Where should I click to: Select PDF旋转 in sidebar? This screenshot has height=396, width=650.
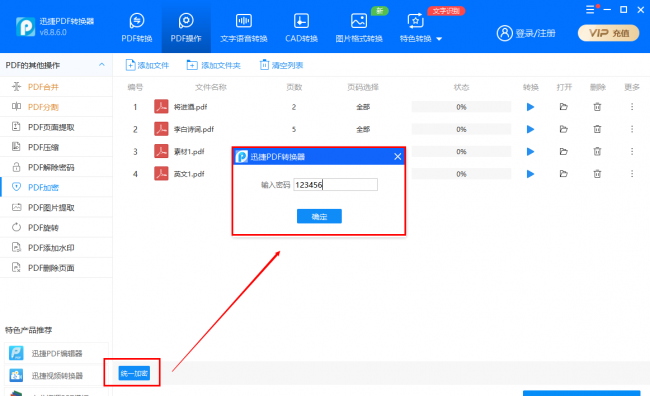point(56,228)
